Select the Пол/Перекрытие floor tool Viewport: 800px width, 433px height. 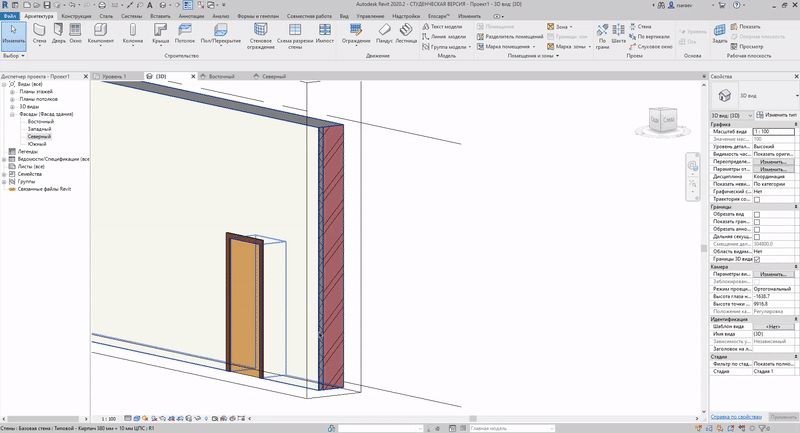pos(220,33)
